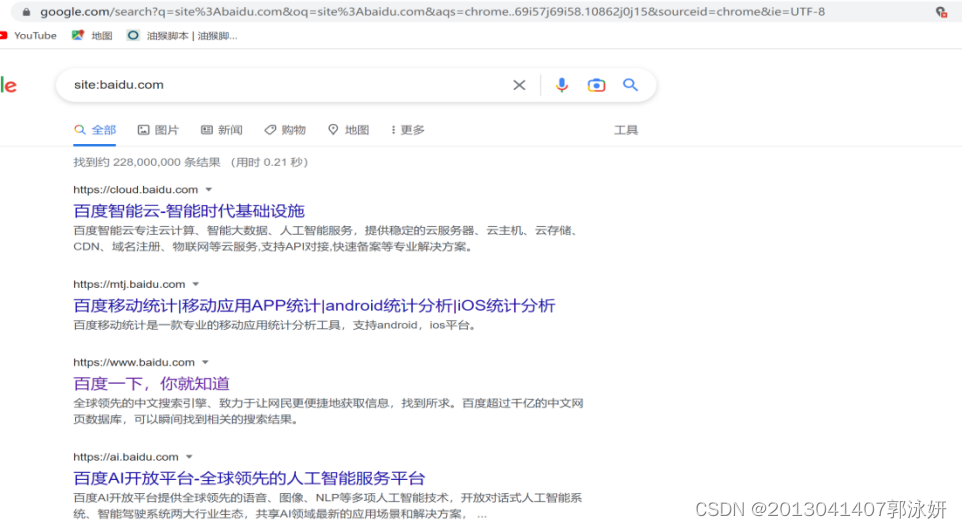
Task: Click the https://ai.baidu.com URL text
Action: point(126,457)
